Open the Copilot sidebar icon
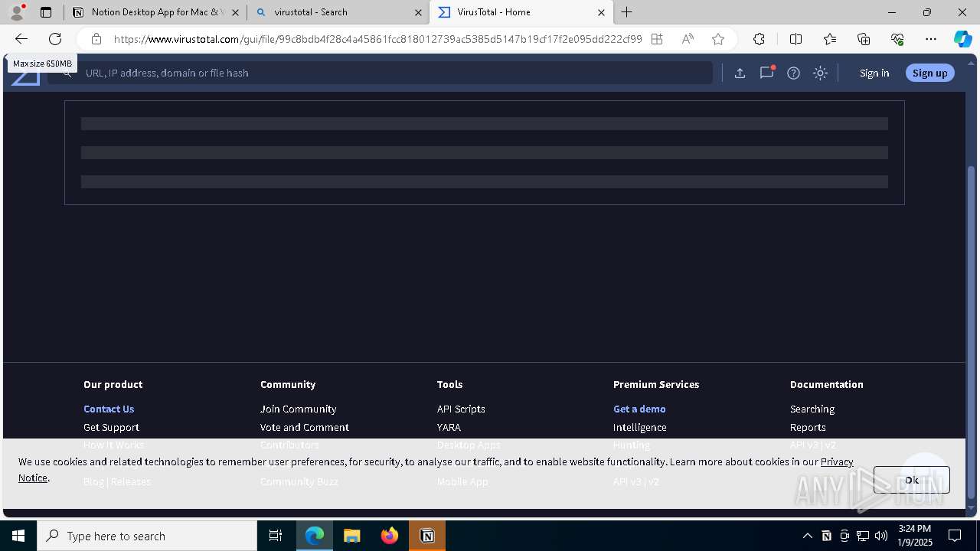 [x=962, y=39]
